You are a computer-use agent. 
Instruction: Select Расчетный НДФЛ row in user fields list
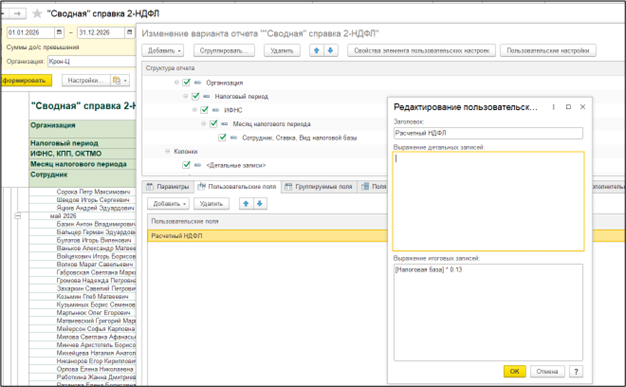pyautogui.click(x=267, y=236)
